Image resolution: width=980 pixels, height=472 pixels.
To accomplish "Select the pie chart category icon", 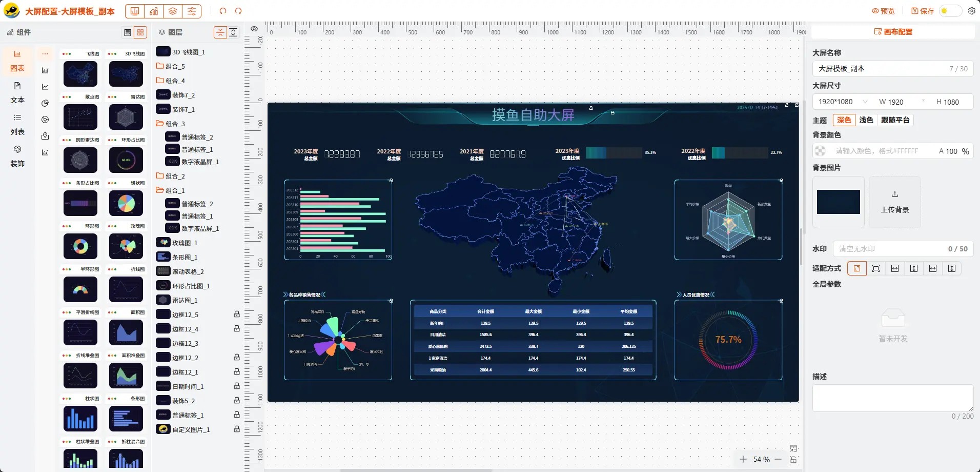I will pyautogui.click(x=45, y=103).
